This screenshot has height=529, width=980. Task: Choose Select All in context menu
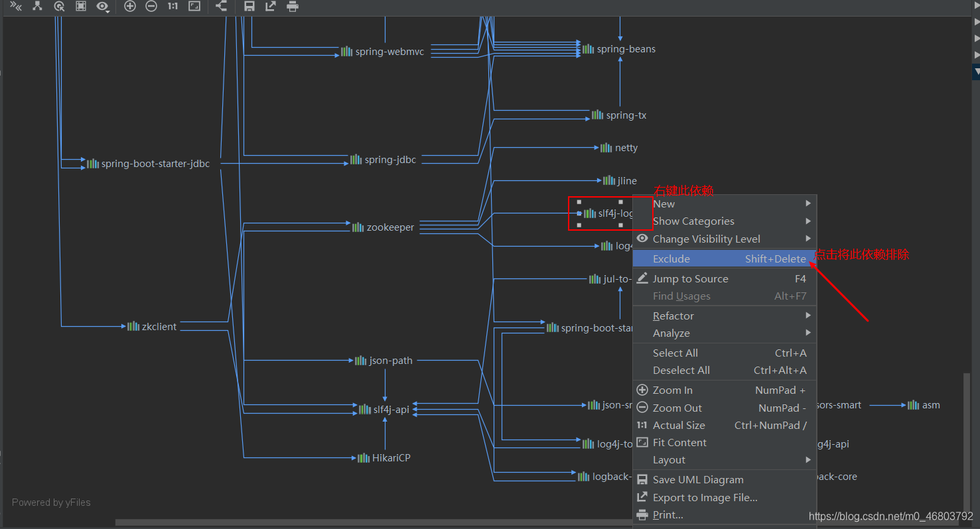click(725, 353)
